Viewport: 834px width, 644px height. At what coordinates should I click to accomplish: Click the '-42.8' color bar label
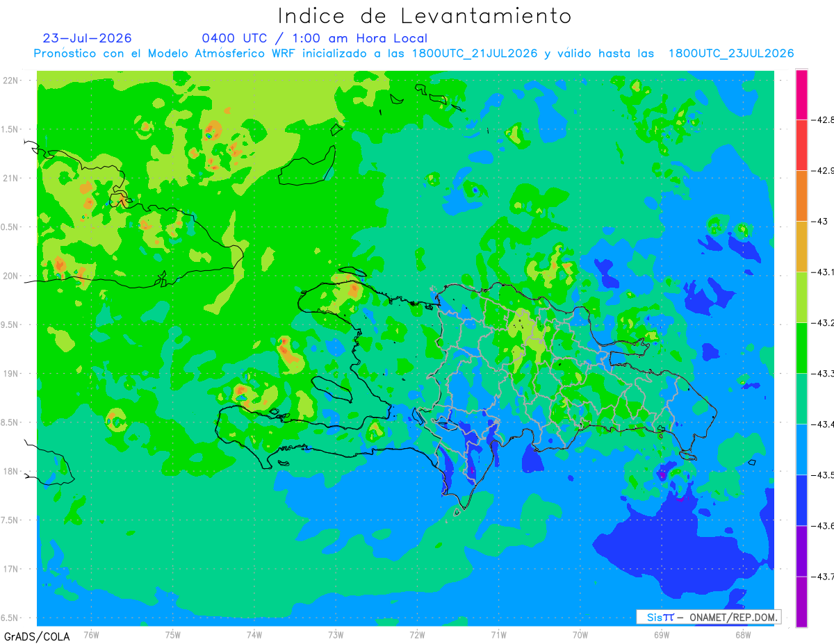[822, 120]
